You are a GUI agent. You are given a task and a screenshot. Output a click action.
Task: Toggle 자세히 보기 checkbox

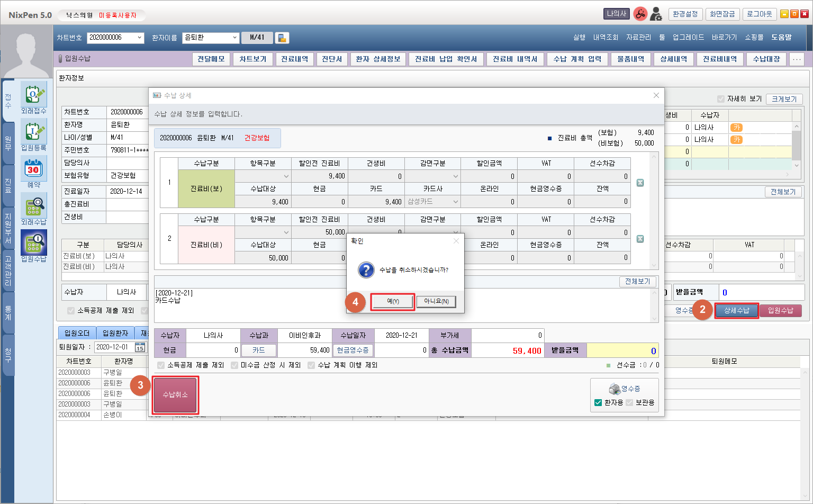click(x=720, y=99)
